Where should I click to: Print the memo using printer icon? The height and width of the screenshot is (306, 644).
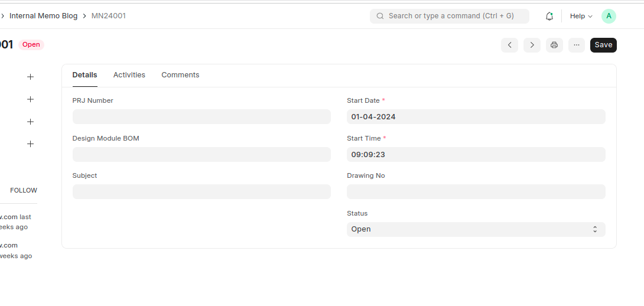click(x=554, y=45)
